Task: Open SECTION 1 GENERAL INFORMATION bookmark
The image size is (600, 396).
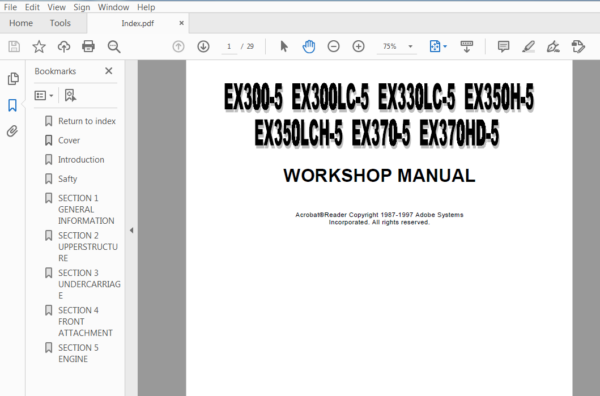Action: (86, 209)
